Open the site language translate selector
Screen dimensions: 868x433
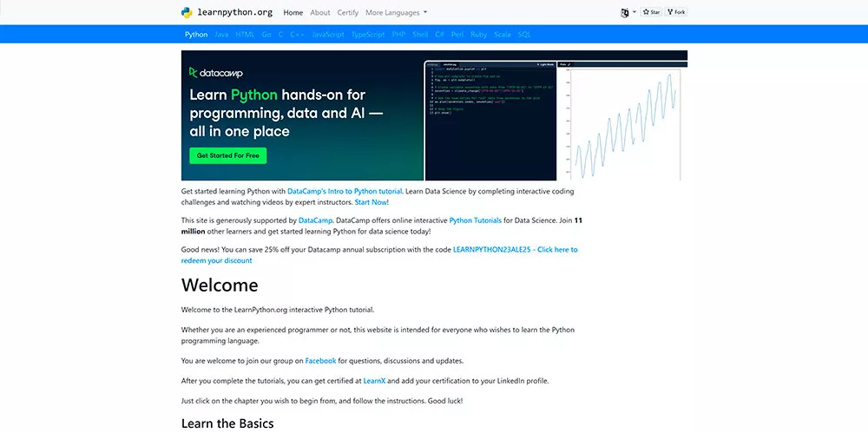click(628, 12)
